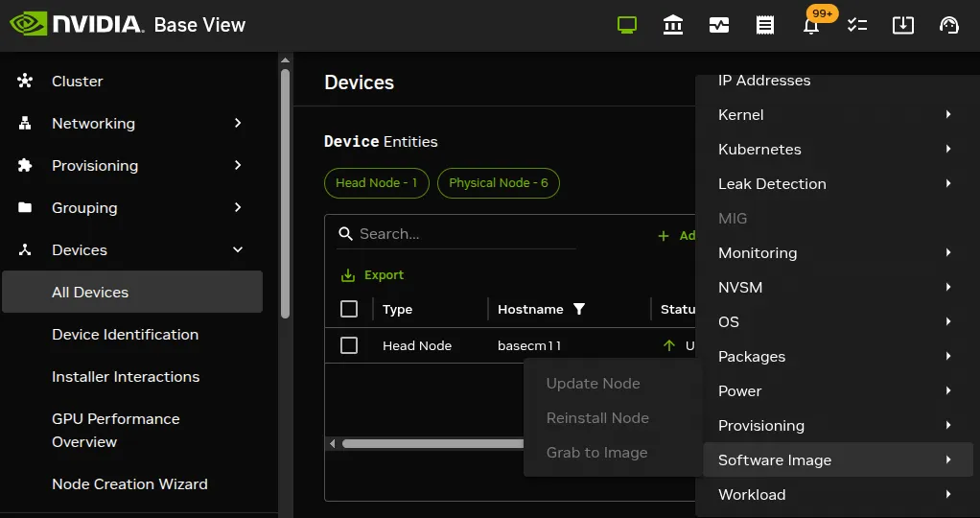The height and width of the screenshot is (518, 980).
Task: Open the checklist tasks icon in header
Action: pos(857,25)
